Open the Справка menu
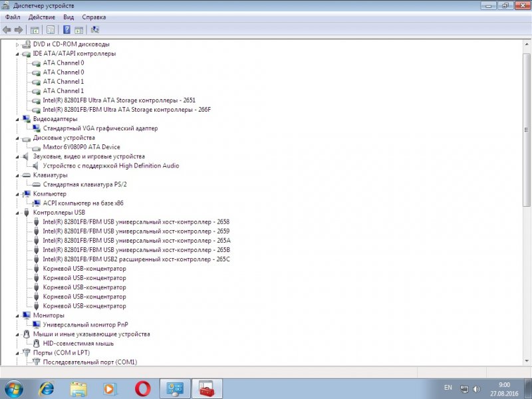The width and height of the screenshot is (532, 399). 94,17
